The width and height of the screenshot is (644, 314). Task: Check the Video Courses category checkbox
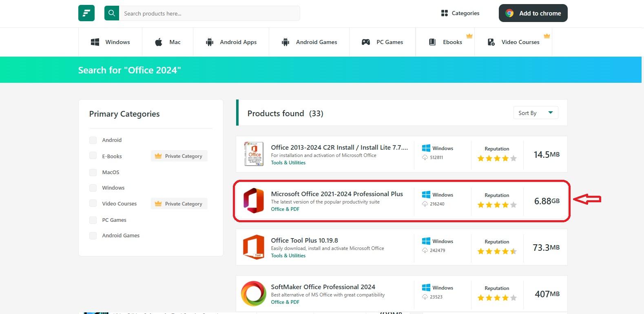[x=93, y=203]
